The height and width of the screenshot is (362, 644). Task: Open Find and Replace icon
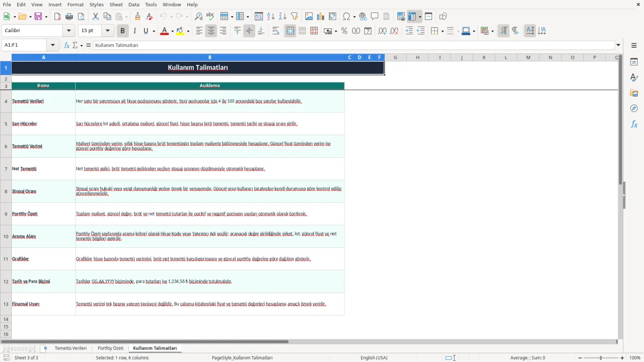click(199, 17)
